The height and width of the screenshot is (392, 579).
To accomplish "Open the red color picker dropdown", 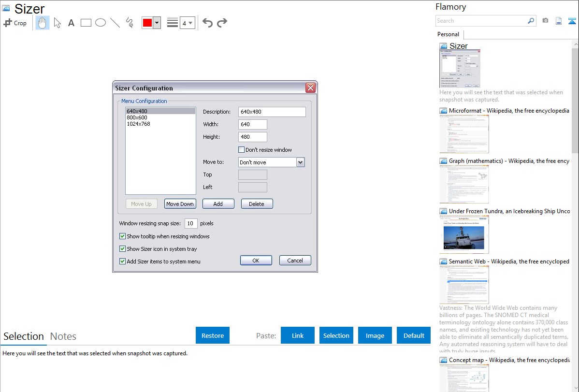I will pyautogui.click(x=157, y=23).
